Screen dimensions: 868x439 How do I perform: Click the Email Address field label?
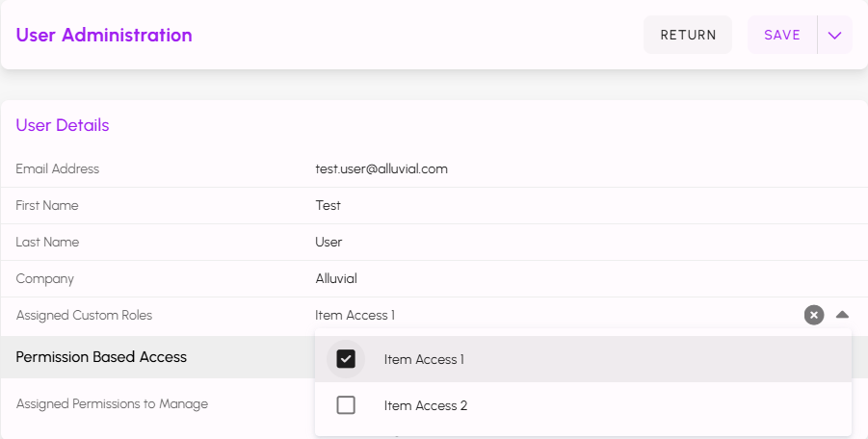(x=58, y=168)
